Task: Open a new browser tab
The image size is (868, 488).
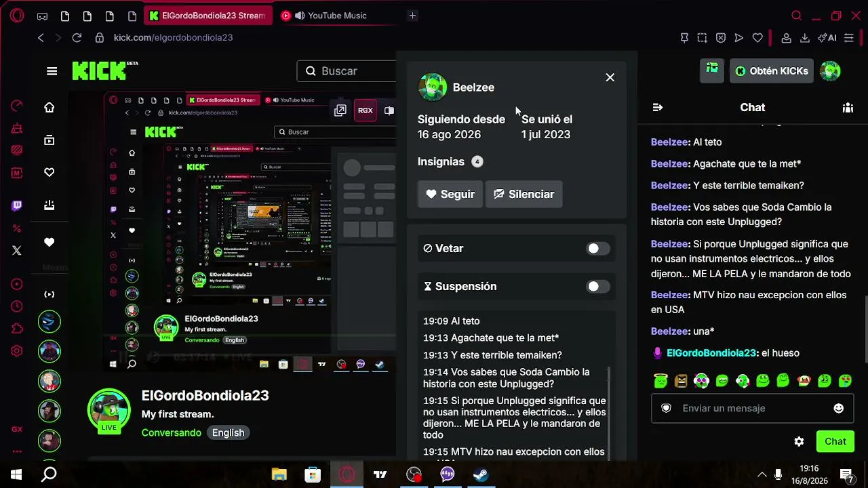Action: (x=412, y=16)
